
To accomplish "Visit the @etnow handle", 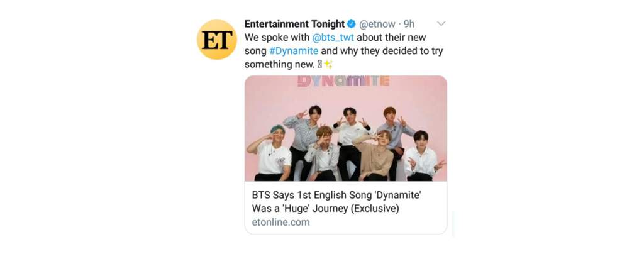I will pyautogui.click(x=377, y=25).
